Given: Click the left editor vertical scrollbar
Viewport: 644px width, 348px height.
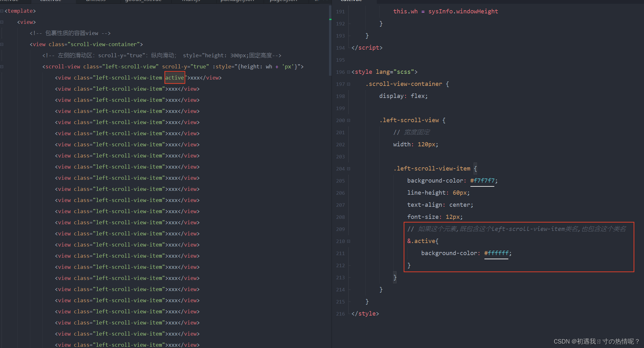Looking at the screenshot, I should pyautogui.click(x=330, y=41).
